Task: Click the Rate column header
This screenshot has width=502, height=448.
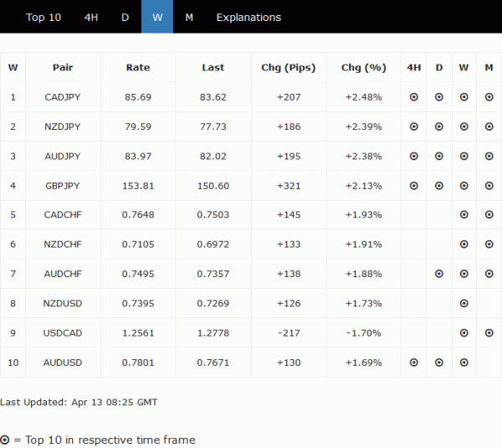Action: (138, 68)
